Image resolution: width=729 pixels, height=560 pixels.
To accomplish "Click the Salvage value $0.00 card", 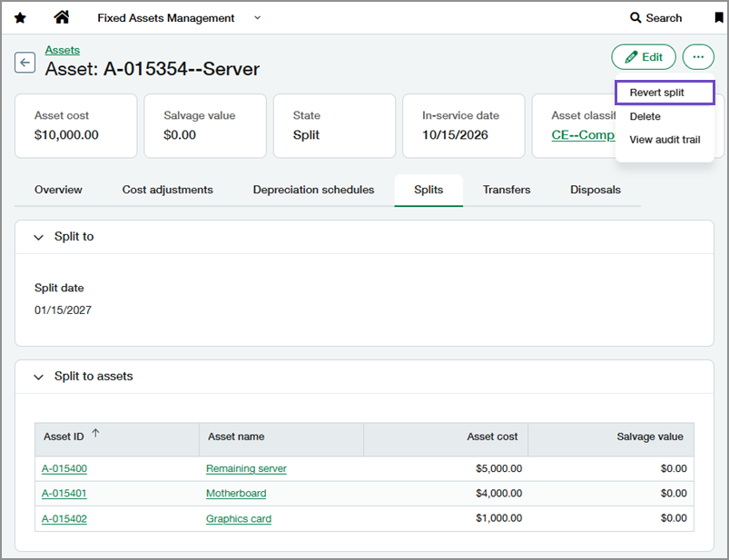I will pyautogui.click(x=205, y=126).
